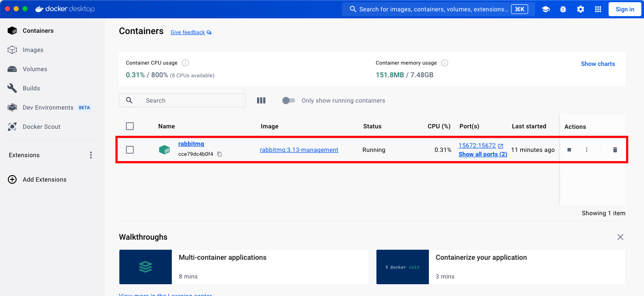Stop the rabbitmq container

click(x=569, y=150)
